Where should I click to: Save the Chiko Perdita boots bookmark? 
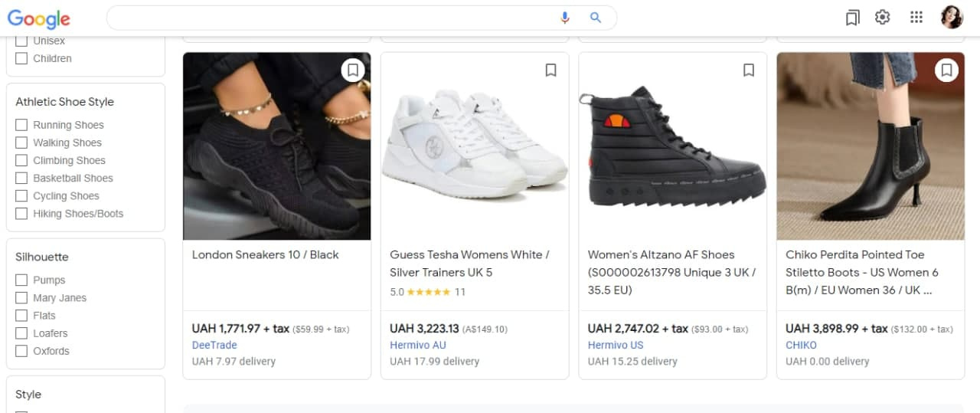[946, 70]
